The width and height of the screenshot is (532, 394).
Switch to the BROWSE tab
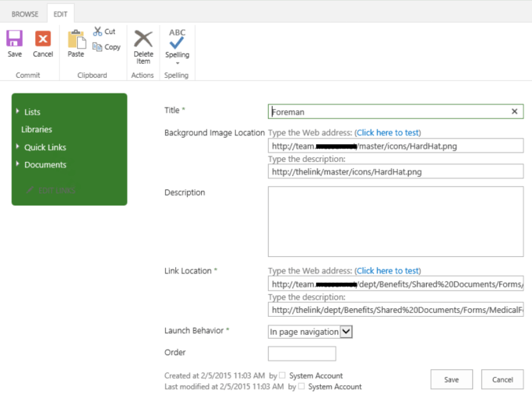click(x=25, y=14)
